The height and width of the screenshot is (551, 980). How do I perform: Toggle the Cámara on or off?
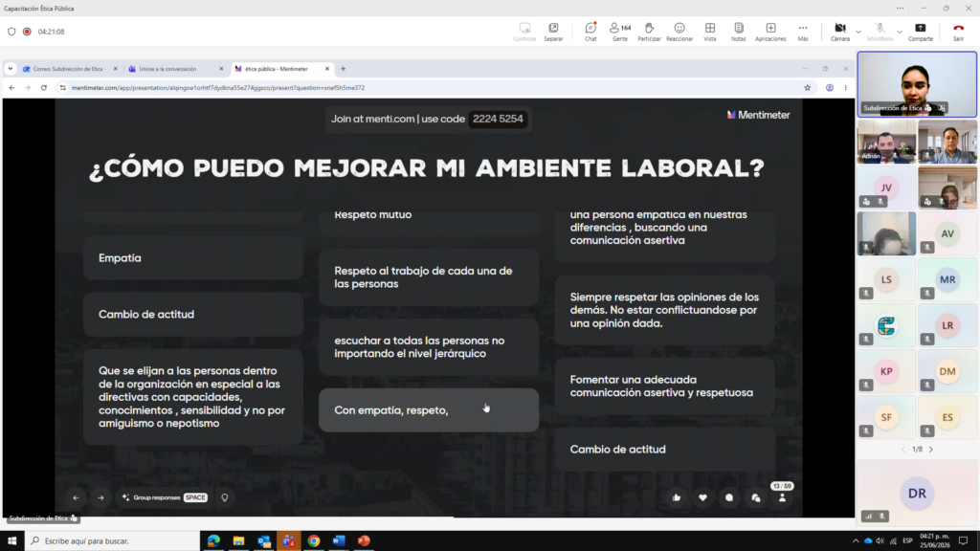(840, 32)
